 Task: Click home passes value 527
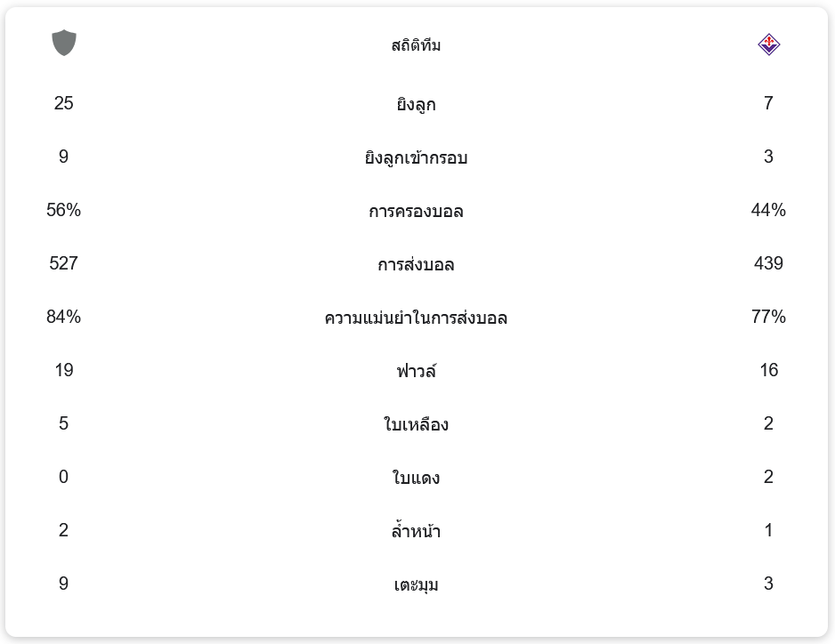tap(63, 263)
